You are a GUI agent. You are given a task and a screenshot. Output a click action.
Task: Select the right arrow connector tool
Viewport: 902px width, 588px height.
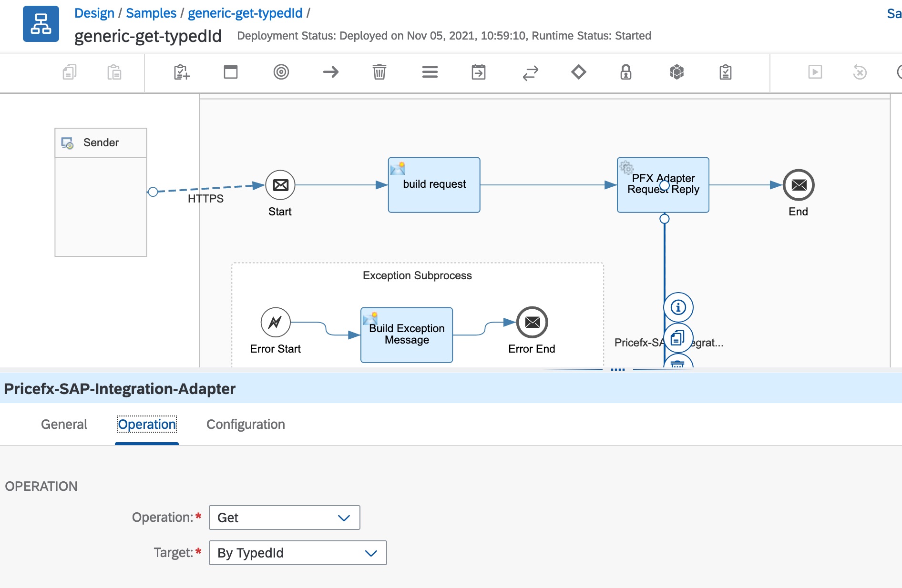coord(330,72)
